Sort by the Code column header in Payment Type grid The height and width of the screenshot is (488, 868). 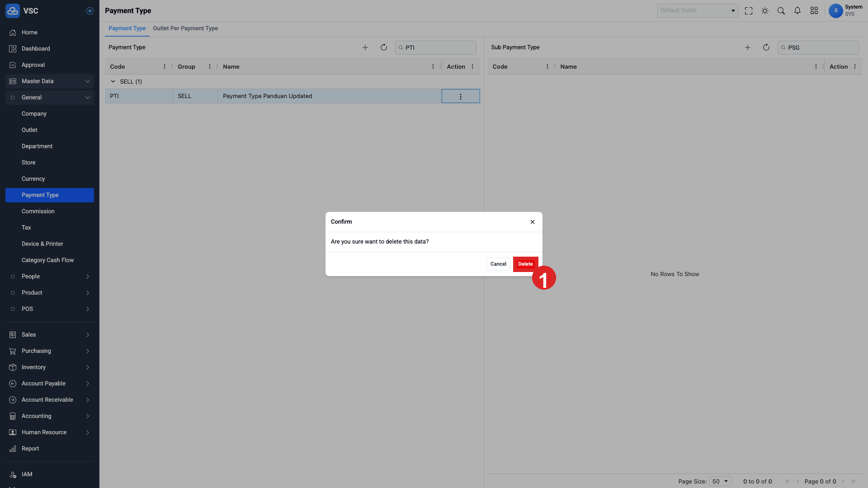pos(117,66)
